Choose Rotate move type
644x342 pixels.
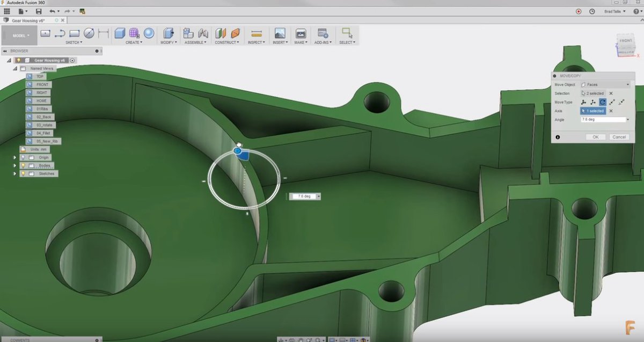point(603,102)
